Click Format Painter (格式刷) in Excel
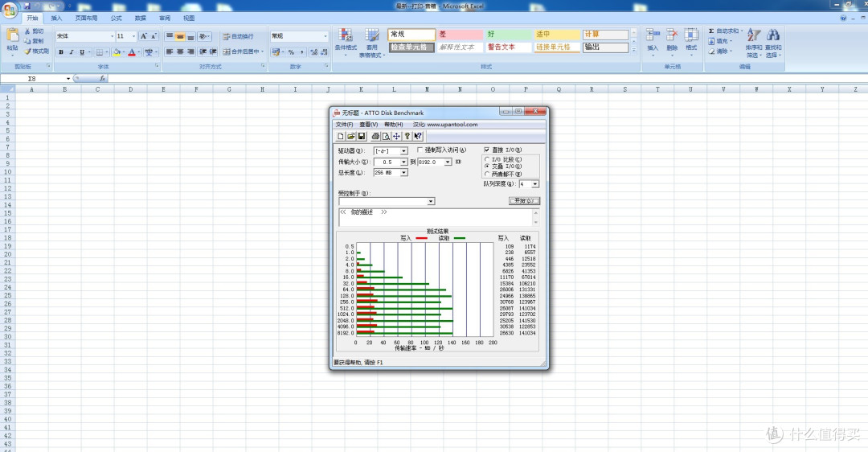 tap(36, 51)
